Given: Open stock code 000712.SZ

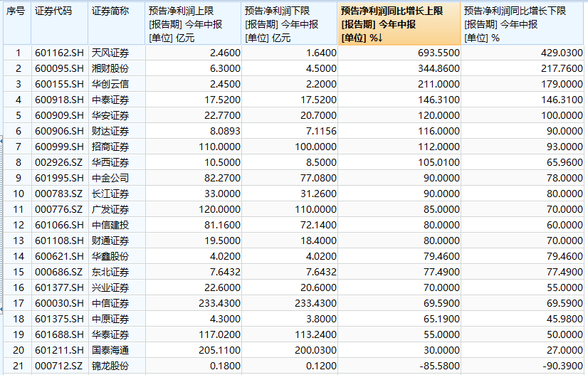Looking at the screenshot, I should (x=60, y=366).
